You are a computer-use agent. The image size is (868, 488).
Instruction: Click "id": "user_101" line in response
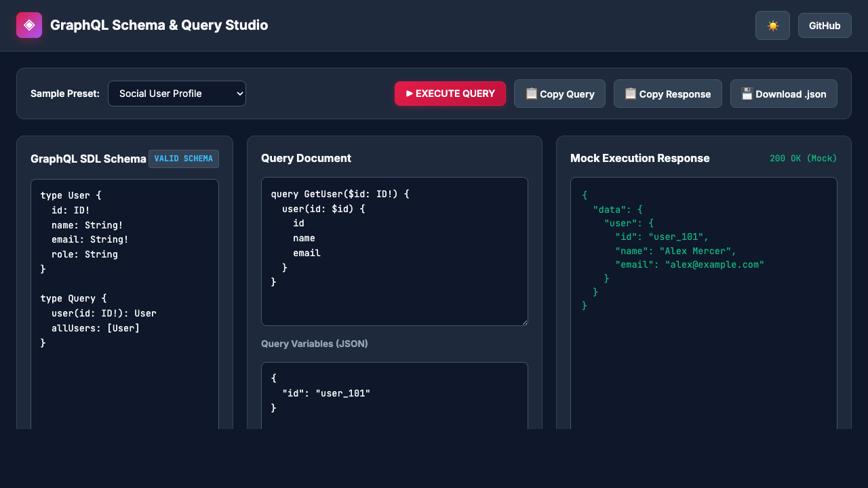point(662,237)
